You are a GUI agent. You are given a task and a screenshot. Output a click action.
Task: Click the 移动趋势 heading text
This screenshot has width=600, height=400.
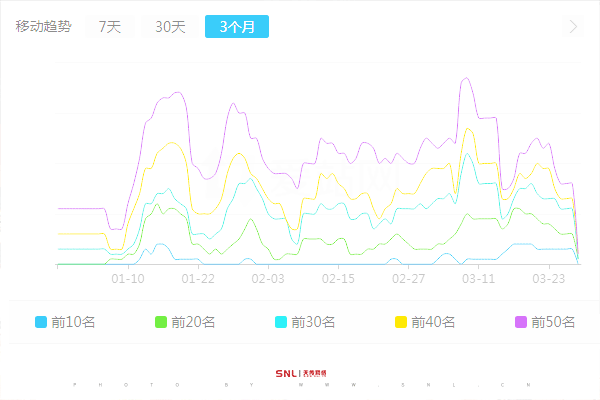pos(43,27)
